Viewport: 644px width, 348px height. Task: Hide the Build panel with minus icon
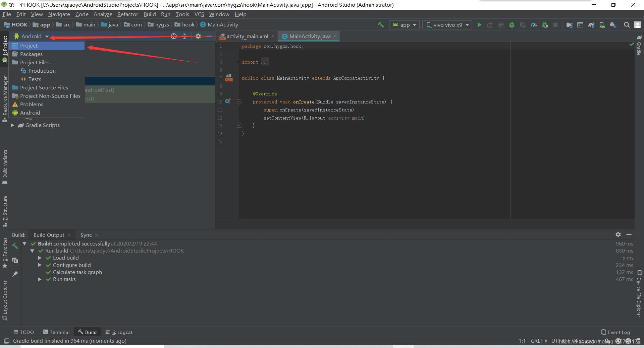click(629, 234)
